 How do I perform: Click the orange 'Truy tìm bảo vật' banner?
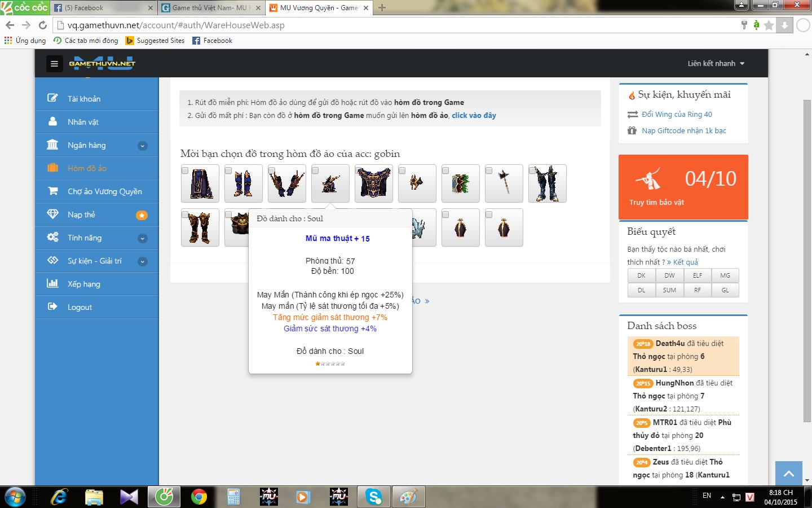[683, 187]
